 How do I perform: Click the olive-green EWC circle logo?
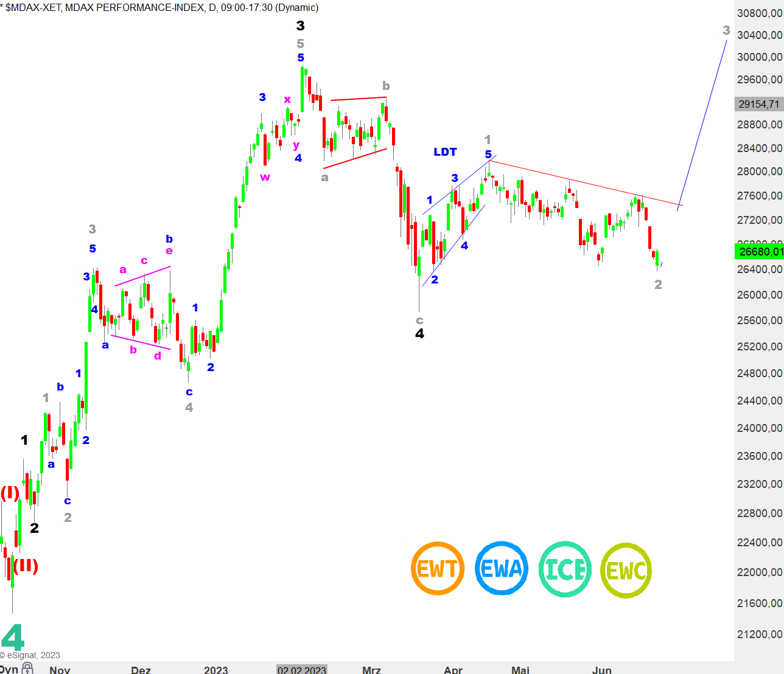tap(626, 571)
